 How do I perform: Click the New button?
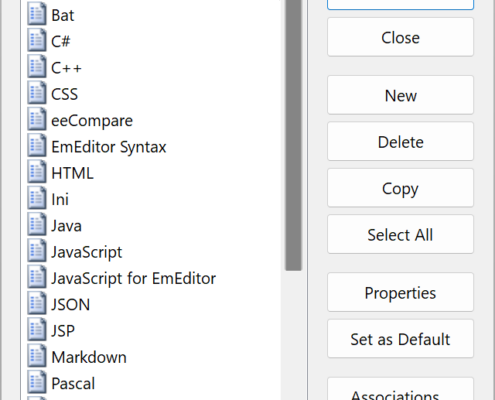pos(400,95)
